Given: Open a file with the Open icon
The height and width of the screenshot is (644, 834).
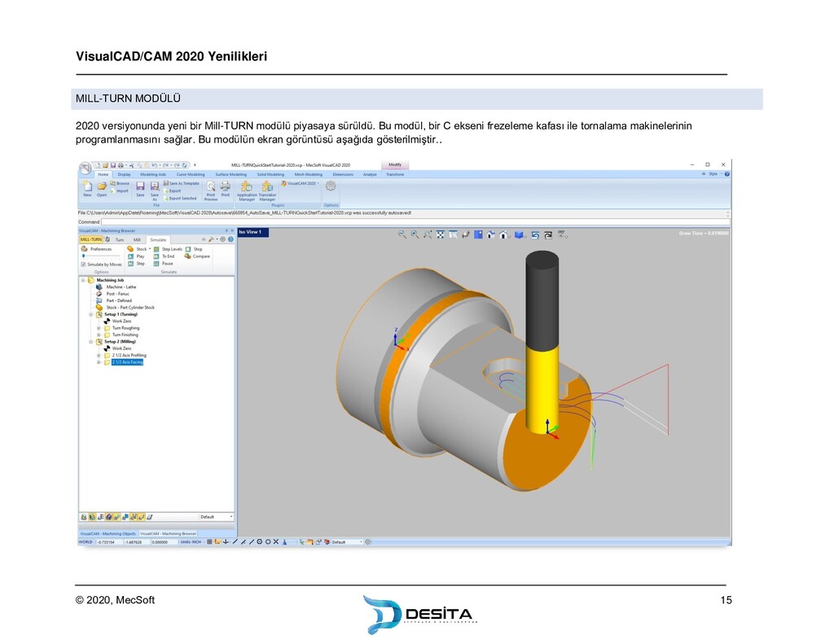Looking at the screenshot, I should (102, 188).
